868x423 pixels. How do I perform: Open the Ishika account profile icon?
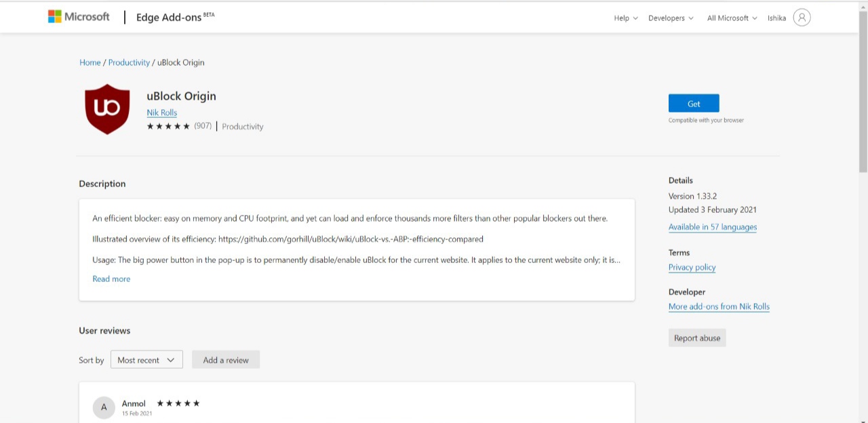[x=802, y=18]
